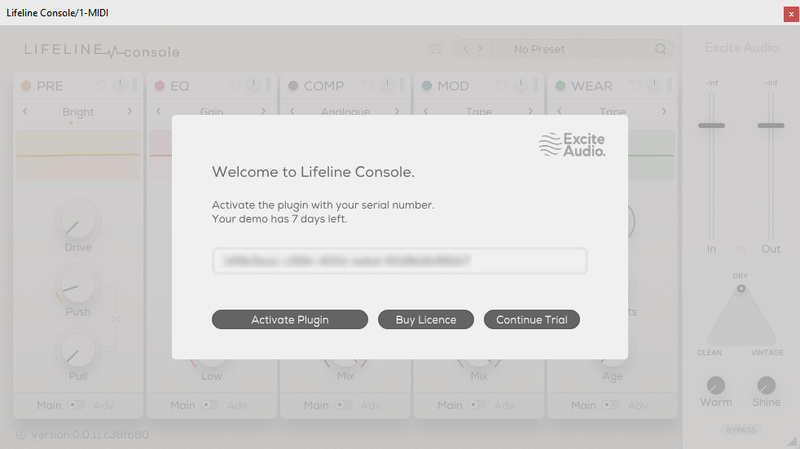Go to the next preset arrow
The width and height of the screenshot is (800, 449).
(480, 48)
